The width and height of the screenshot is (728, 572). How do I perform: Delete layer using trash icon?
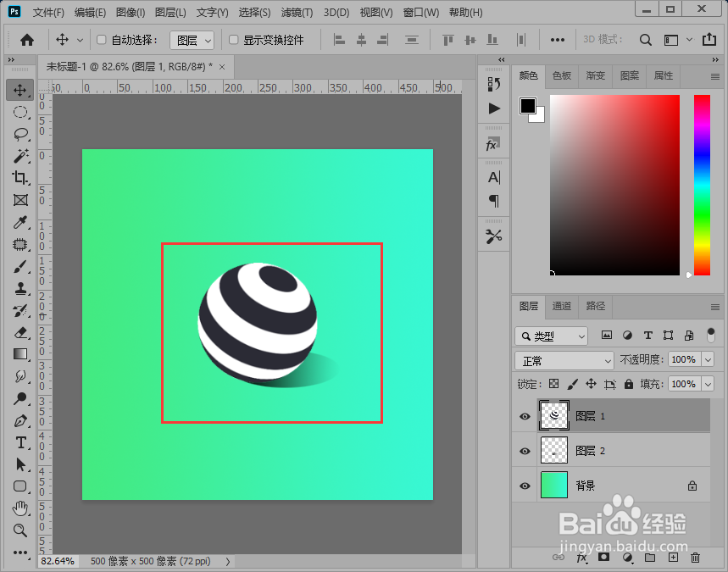695,558
